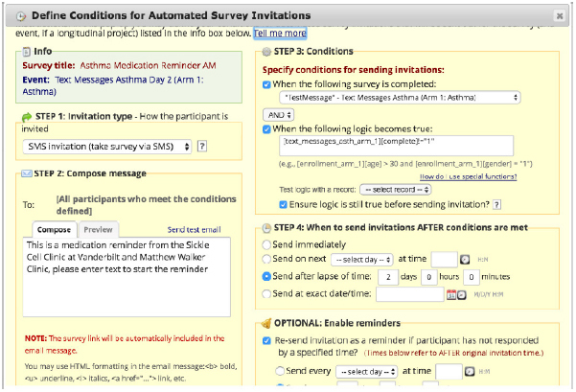Open the 'Tell me more' link
This screenshot has width=576, height=392.
pyautogui.click(x=280, y=34)
